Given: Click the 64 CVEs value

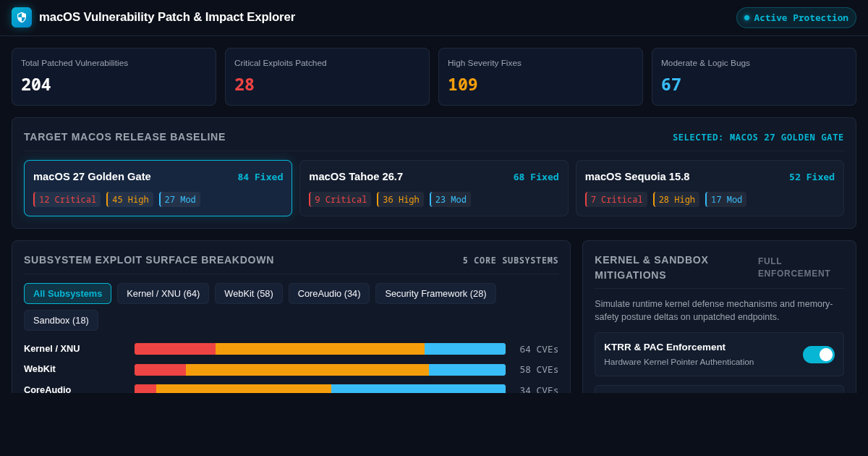Looking at the screenshot, I should click(539, 349).
